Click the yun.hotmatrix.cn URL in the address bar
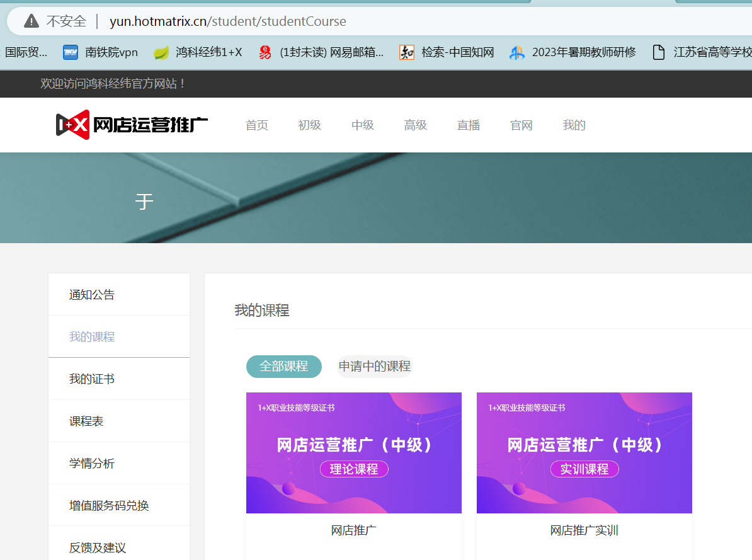 tap(228, 21)
